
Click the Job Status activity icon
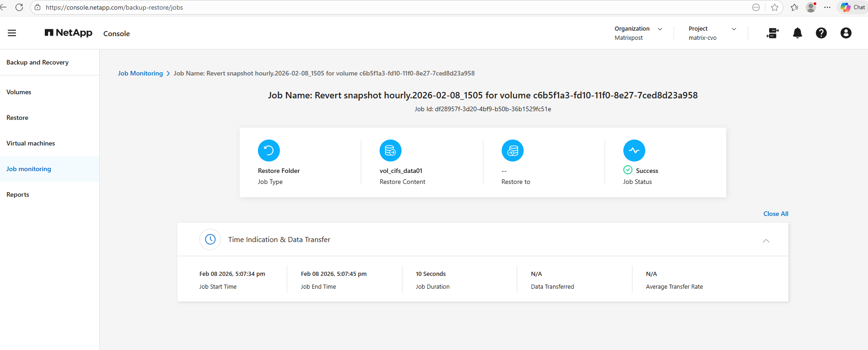pos(634,151)
